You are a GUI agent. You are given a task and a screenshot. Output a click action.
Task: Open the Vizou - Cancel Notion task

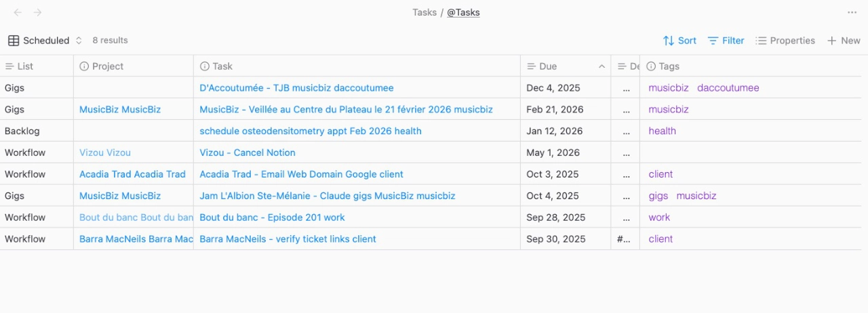pos(248,152)
